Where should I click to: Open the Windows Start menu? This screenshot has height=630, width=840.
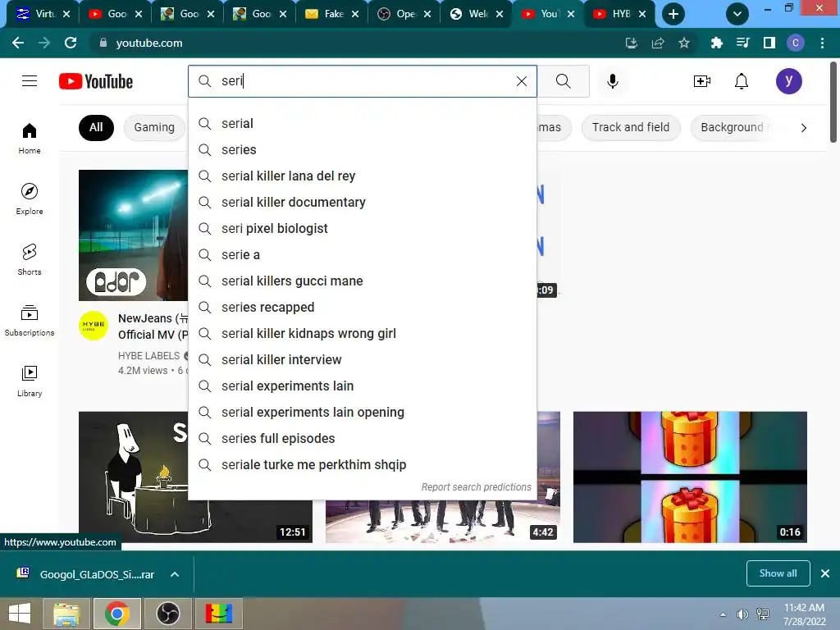click(x=20, y=614)
